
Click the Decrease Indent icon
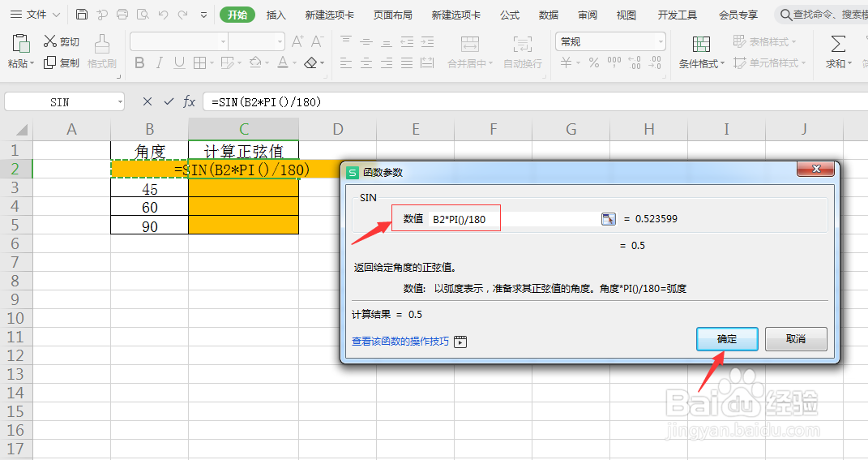point(407,41)
